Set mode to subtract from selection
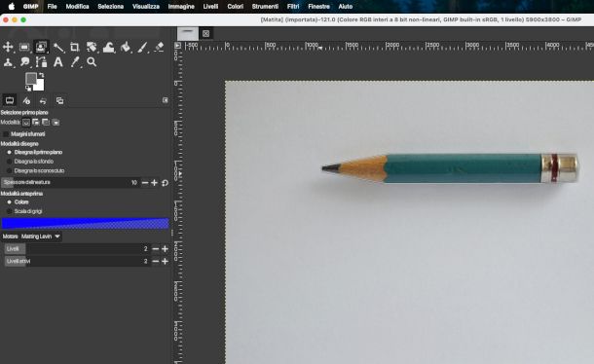594x364 pixels. 46,123
